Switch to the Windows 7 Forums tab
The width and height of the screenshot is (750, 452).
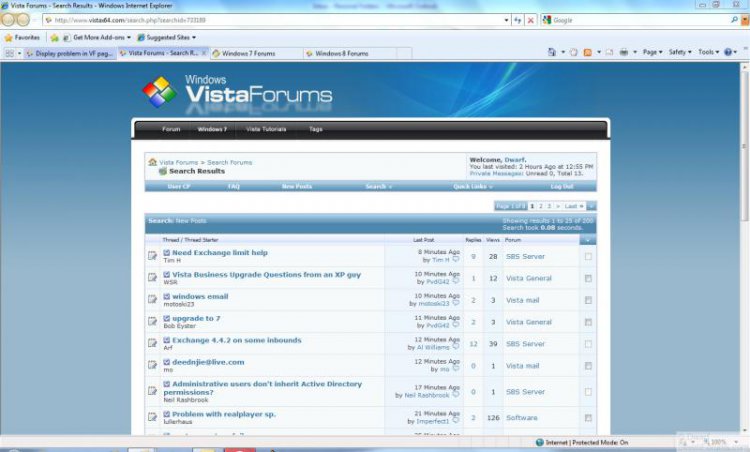(x=256, y=53)
